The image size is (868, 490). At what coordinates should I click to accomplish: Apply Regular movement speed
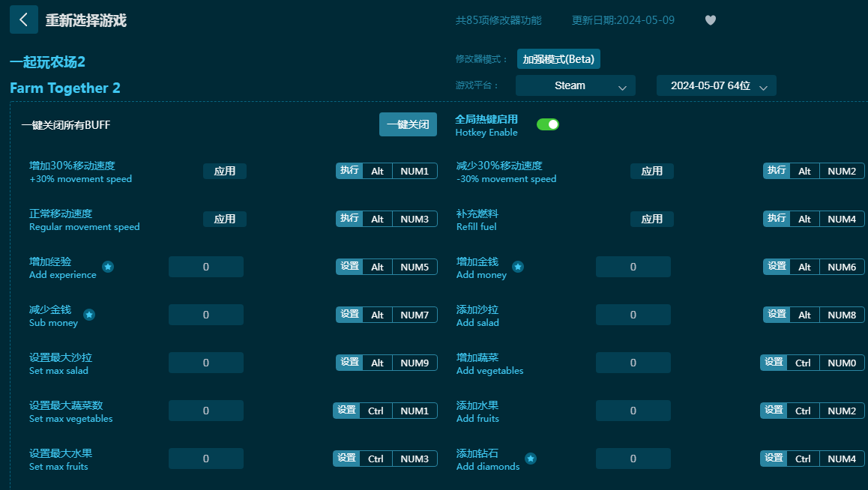(x=225, y=219)
